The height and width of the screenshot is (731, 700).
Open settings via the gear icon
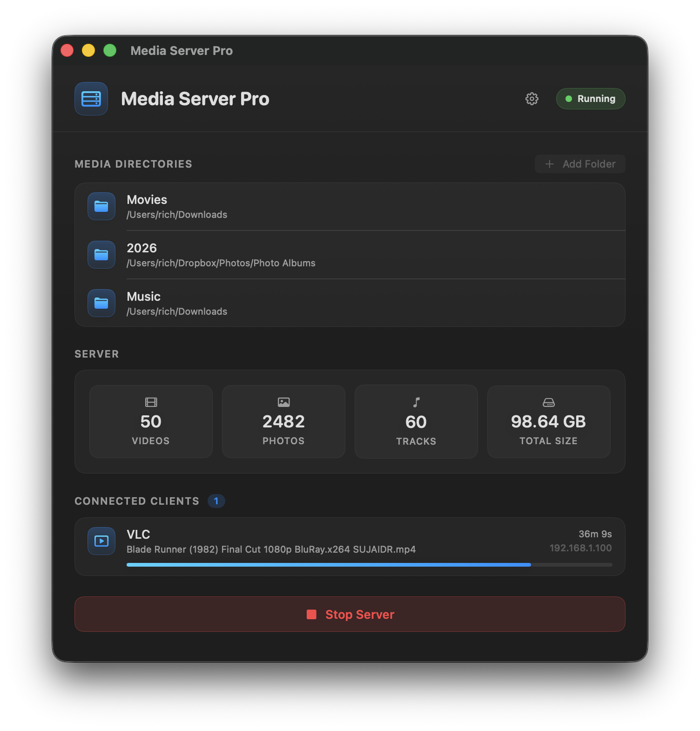tap(532, 99)
